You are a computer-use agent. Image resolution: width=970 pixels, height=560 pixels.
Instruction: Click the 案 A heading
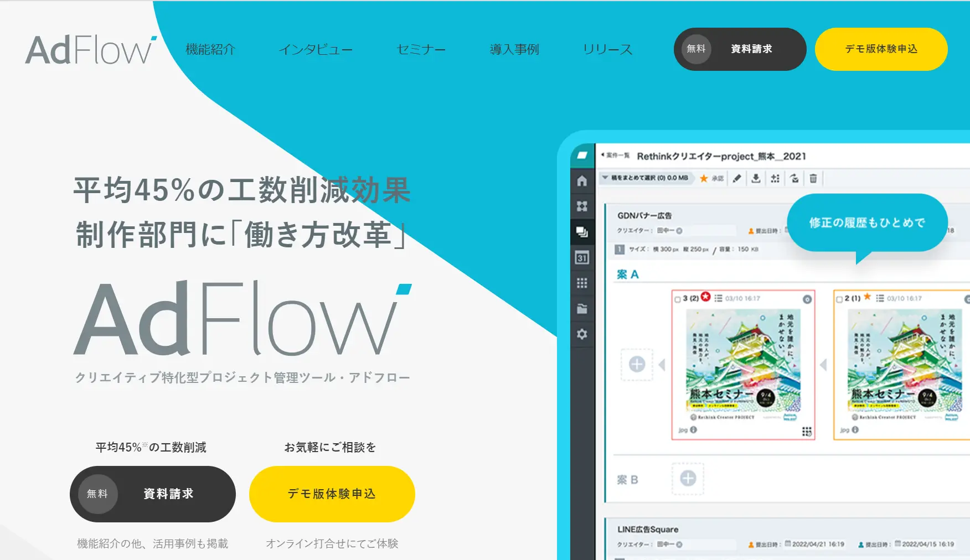point(628,274)
